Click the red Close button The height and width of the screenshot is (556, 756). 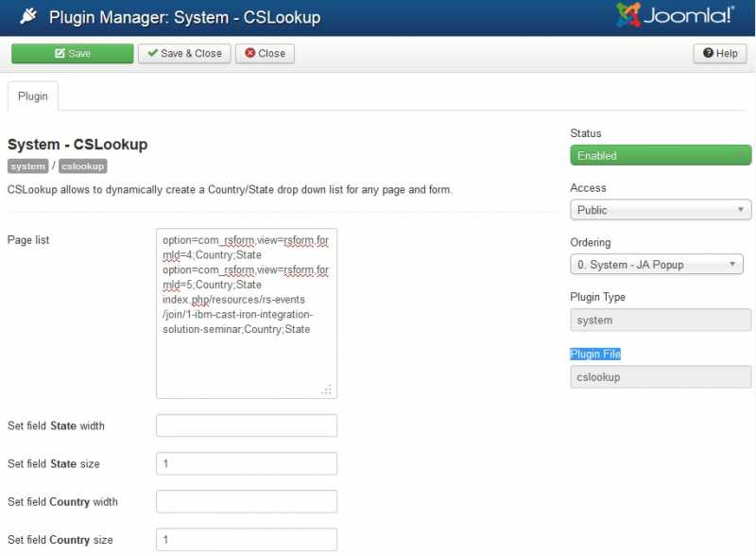265,54
